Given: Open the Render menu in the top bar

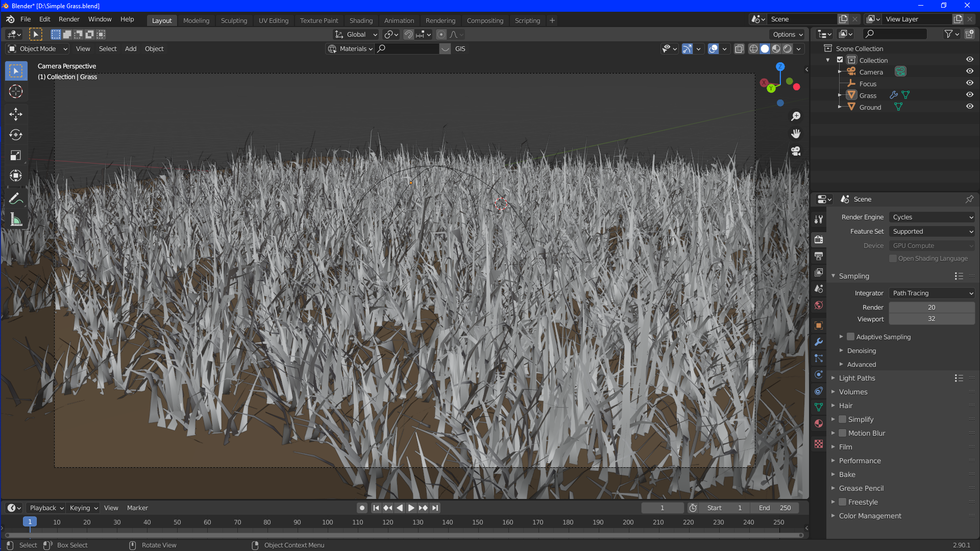Looking at the screenshot, I should click(x=69, y=19).
